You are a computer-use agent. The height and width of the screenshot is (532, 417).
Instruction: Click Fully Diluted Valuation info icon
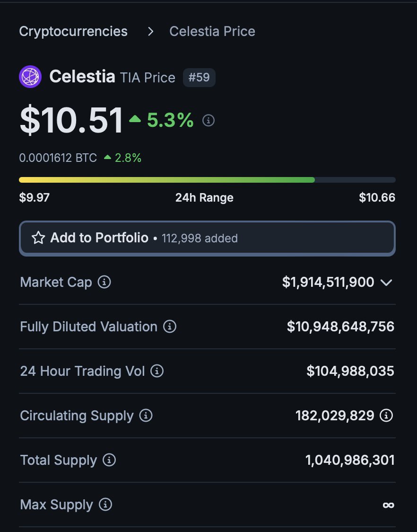pyautogui.click(x=169, y=327)
